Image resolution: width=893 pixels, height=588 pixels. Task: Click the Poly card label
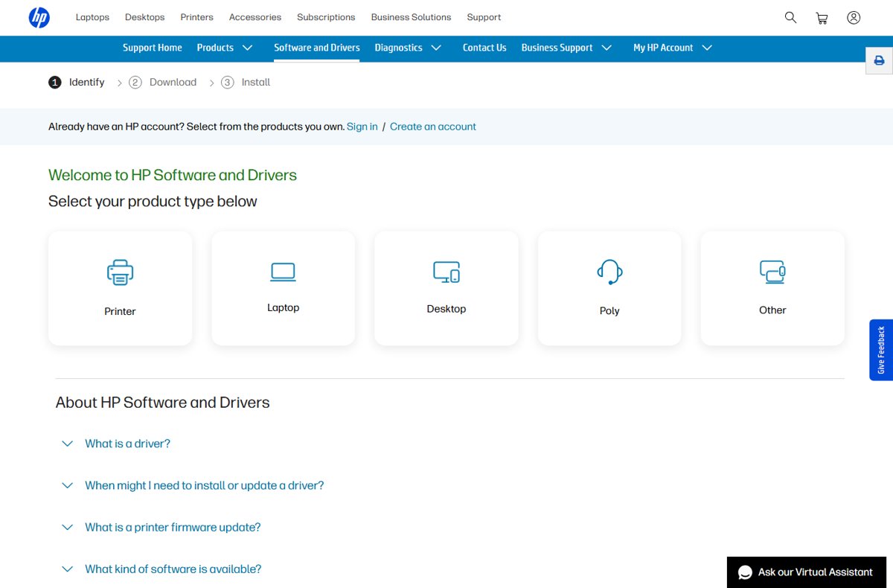point(609,311)
